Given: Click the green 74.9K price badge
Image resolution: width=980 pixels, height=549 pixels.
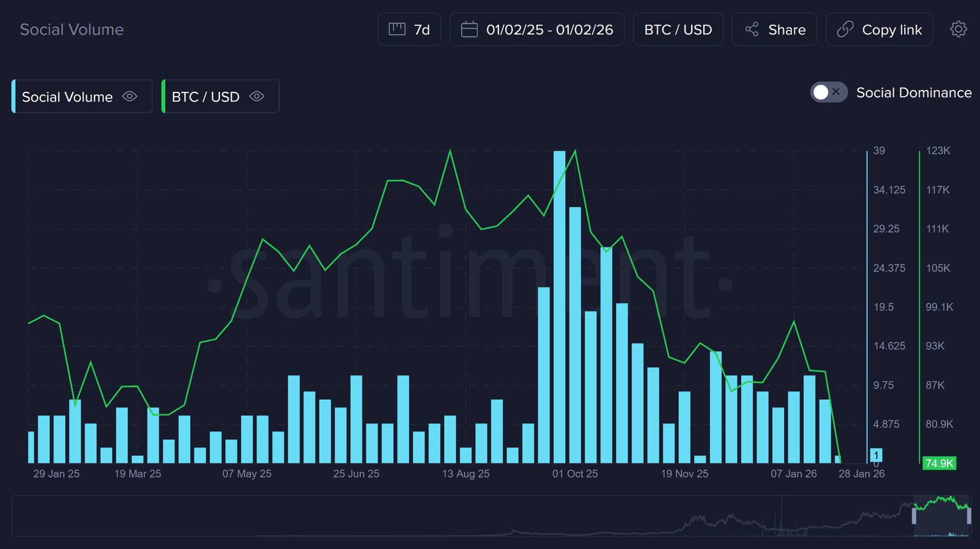Looking at the screenshot, I should (939, 464).
